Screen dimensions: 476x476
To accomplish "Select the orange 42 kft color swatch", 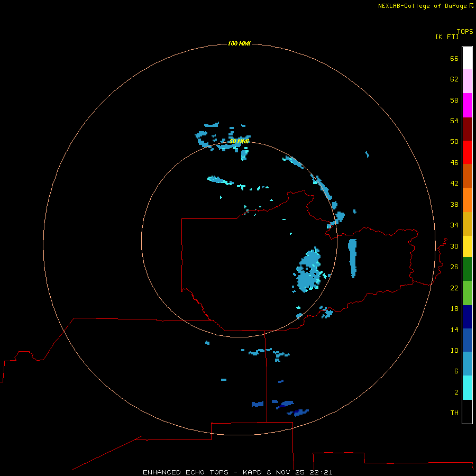I will 467,200.
